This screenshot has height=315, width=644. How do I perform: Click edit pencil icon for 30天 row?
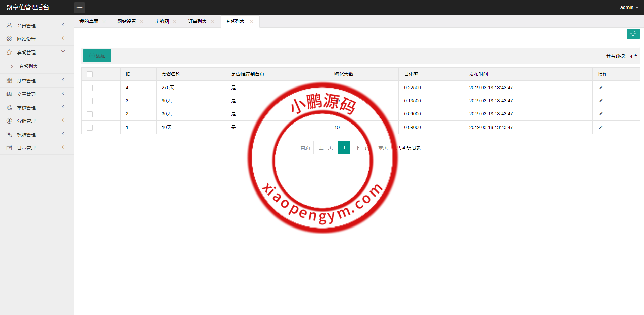pos(600,114)
